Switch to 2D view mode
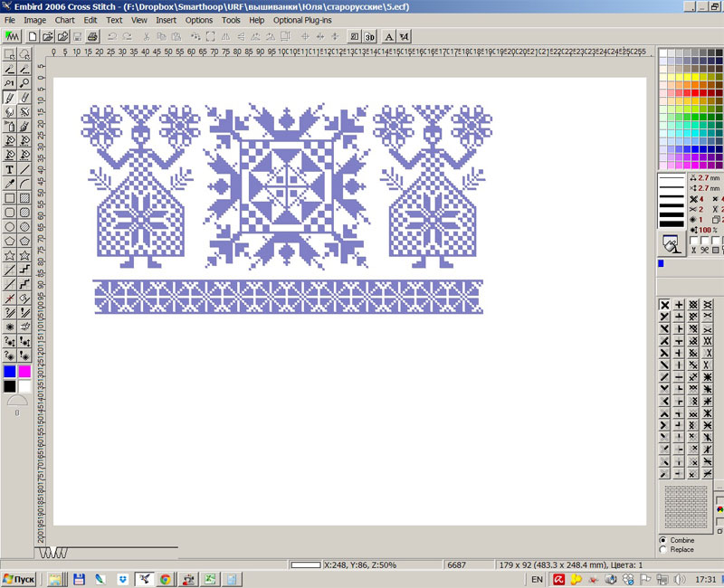Image resolution: width=724 pixels, height=588 pixels. click(354, 36)
